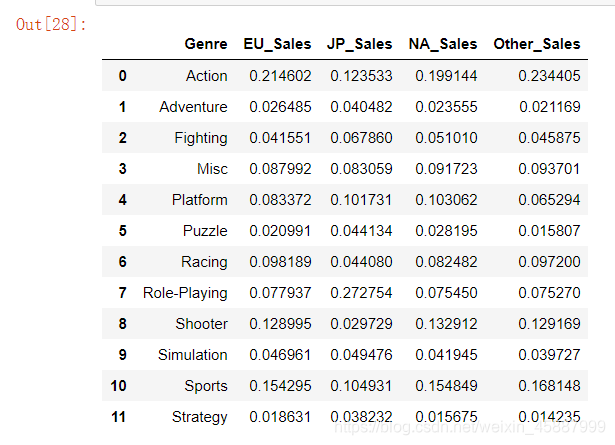Click row index 11 in the table
This screenshot has width=615, height=445.
(118, 417)
